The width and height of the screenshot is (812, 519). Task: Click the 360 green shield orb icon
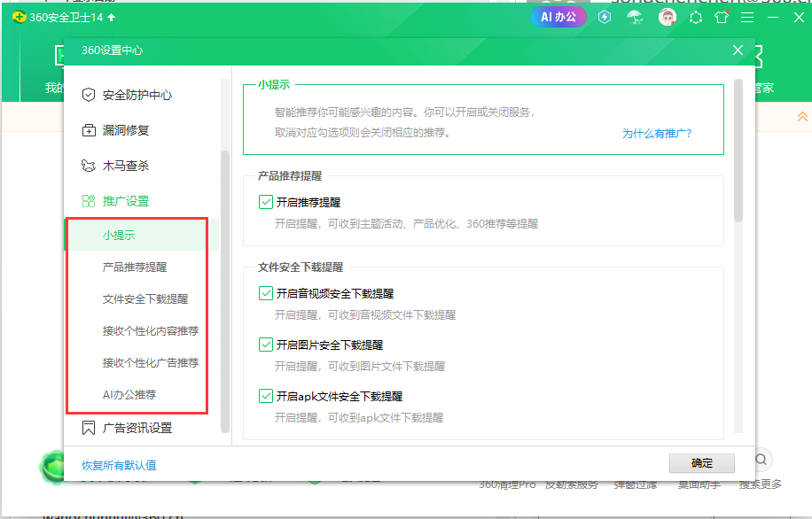click(52, 467)
